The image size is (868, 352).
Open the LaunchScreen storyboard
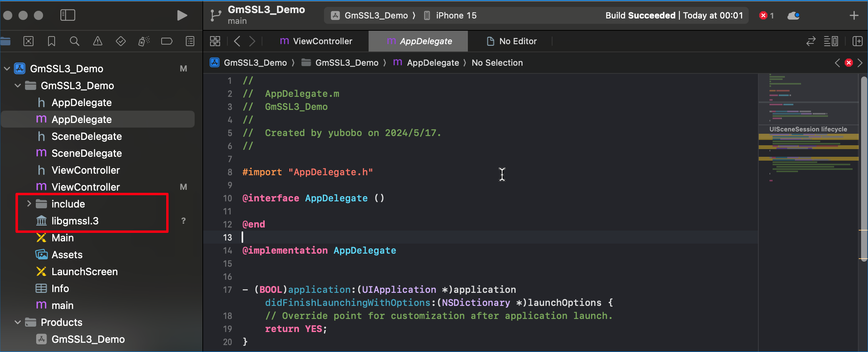pos(85,272)
